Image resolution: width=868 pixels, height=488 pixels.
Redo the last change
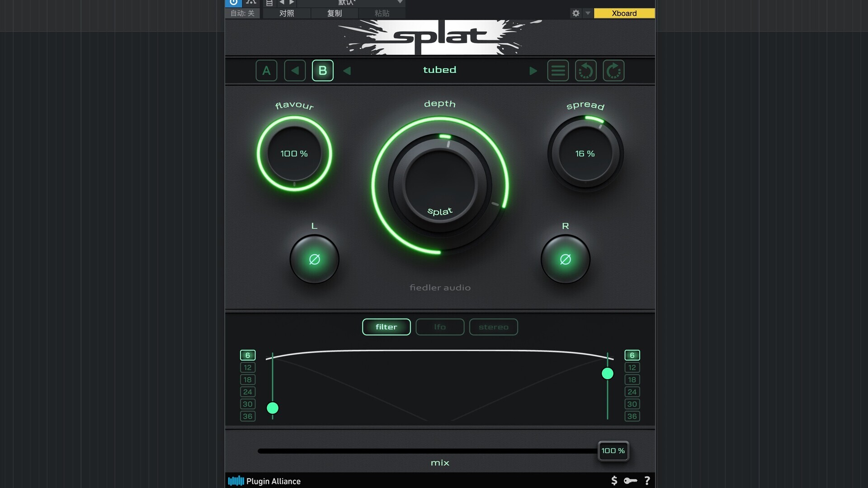(613, 70)
